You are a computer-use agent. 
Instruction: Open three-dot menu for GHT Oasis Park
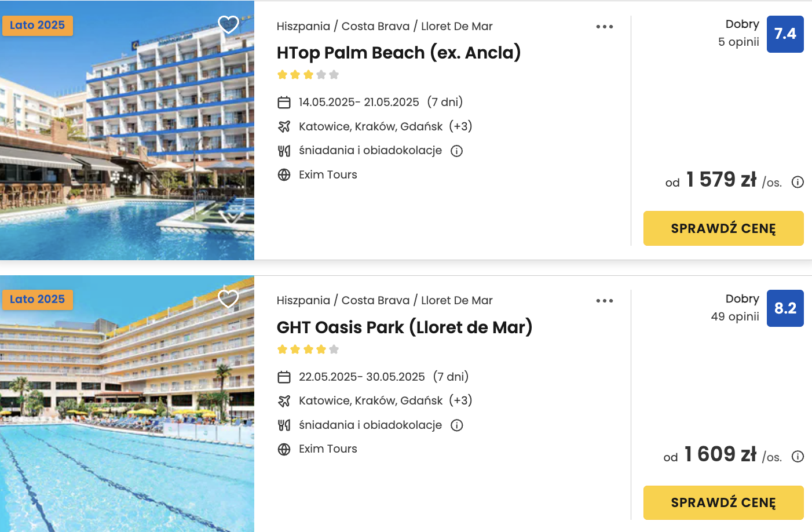pos(605,301)
